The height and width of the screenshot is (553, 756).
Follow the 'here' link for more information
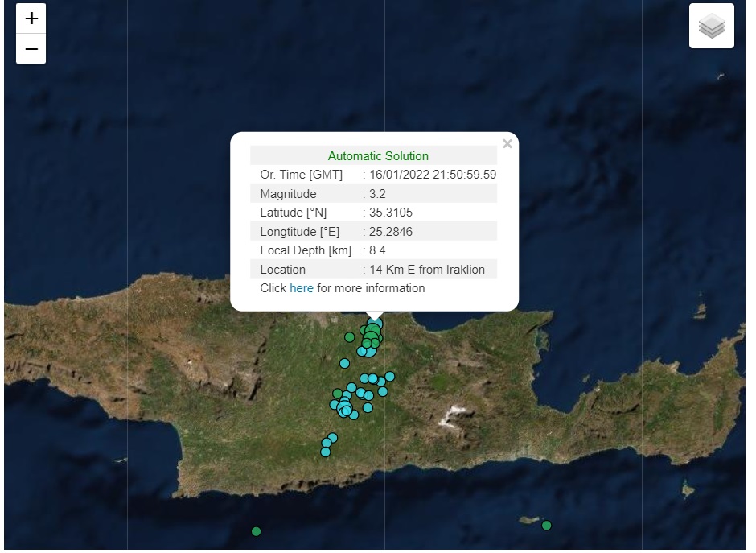(x=301, y=288)
